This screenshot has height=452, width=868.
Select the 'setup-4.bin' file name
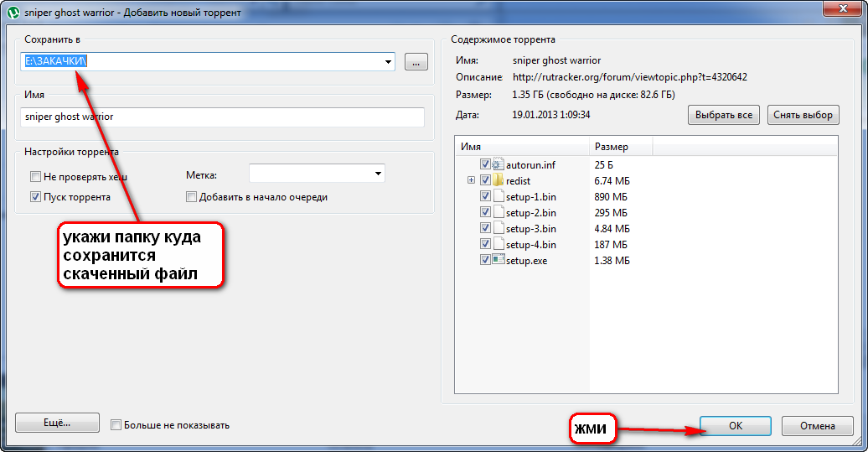click(x=531, y=245)
